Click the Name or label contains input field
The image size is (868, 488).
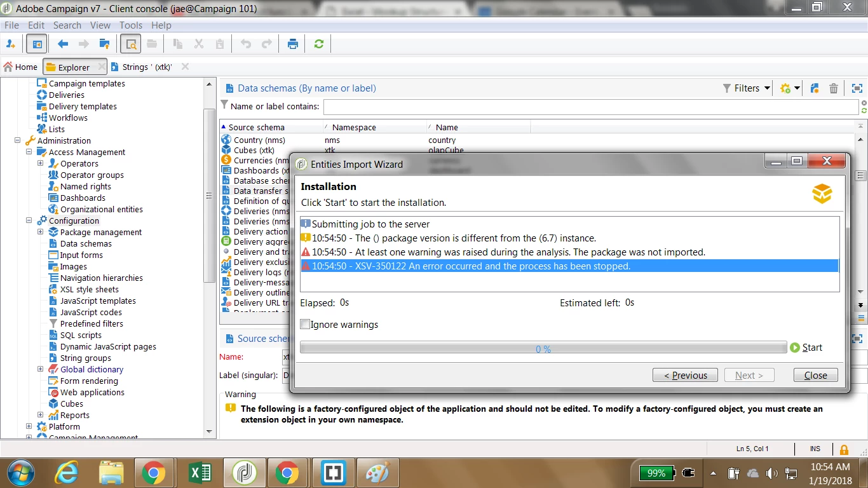click(591, 107)
